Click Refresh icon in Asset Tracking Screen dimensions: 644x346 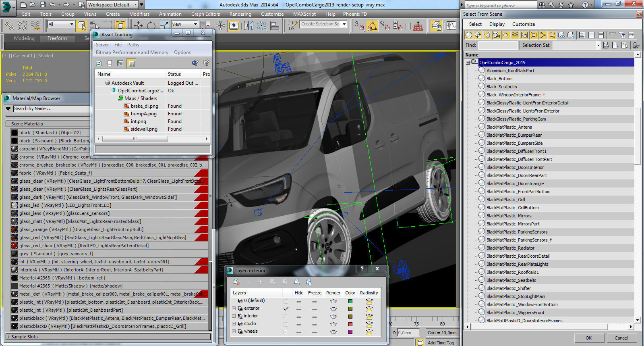[x=99, y=63]
